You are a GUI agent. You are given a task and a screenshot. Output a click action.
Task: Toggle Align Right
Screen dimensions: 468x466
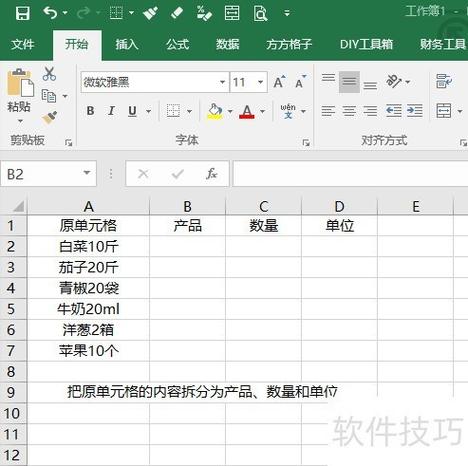tap(370, 111)
